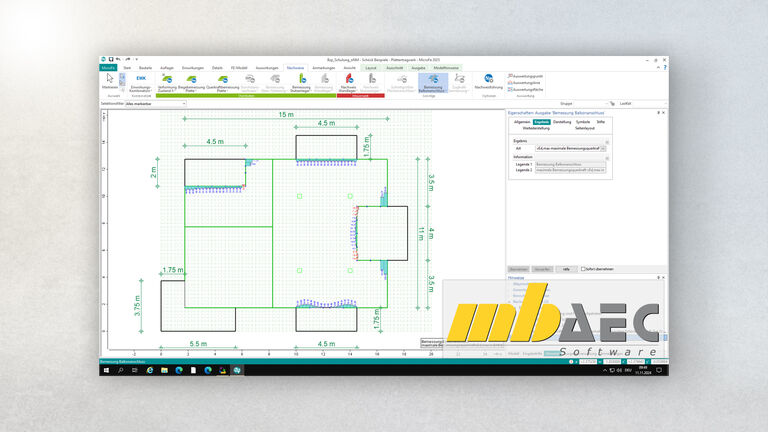Click the Legende 1 text field
The height and width of the screenshot is (432, 768).
coord(570,163)
